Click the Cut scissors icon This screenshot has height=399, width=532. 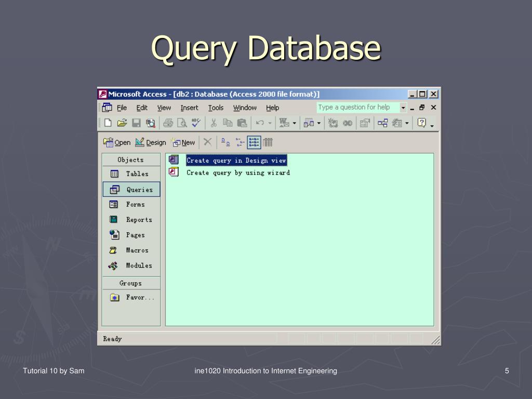pyautogui.click(x=214, y=123)
